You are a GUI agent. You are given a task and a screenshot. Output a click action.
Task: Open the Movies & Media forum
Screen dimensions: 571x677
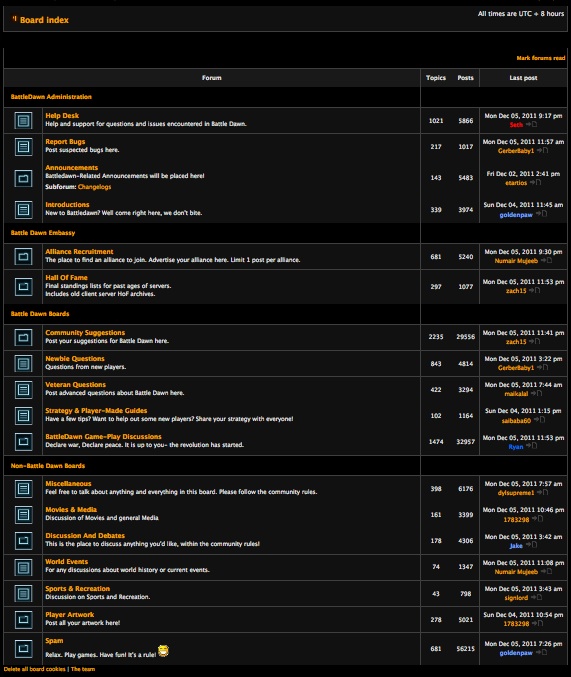point(71,509)
